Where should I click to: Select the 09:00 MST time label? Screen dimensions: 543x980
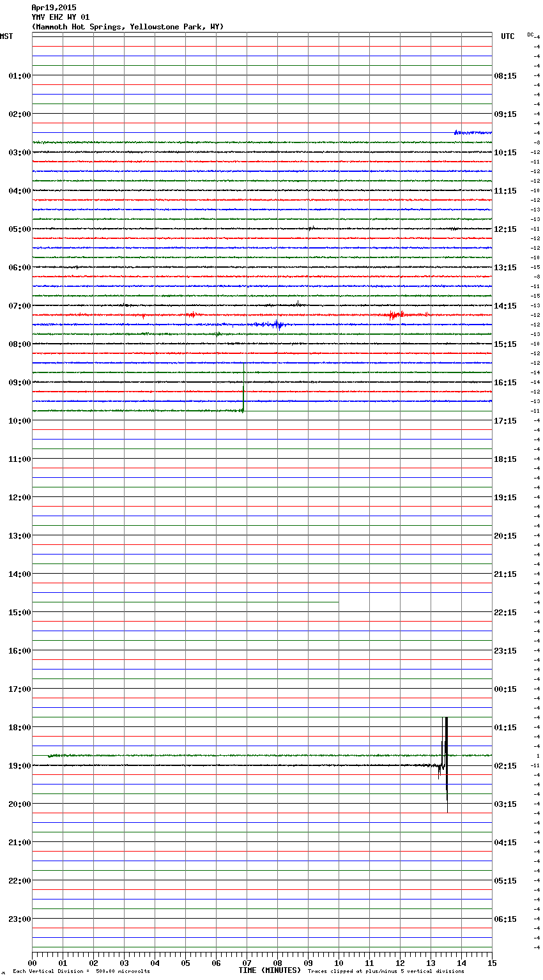tap(20, 383)
